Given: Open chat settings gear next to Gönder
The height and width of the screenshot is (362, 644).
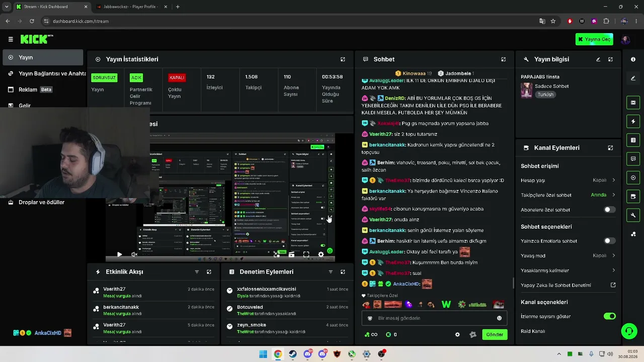Looking at the screenshot, I should [457, 334].
